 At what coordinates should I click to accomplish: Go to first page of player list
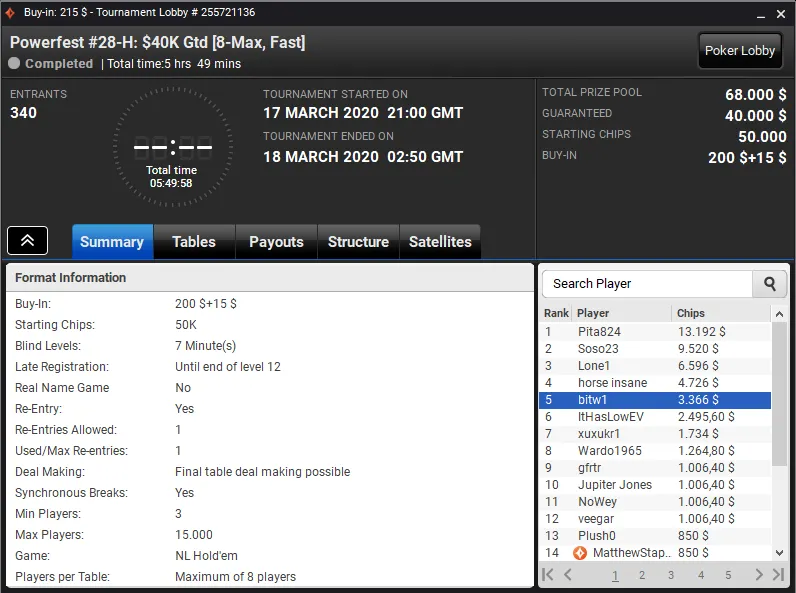(548, 574)
